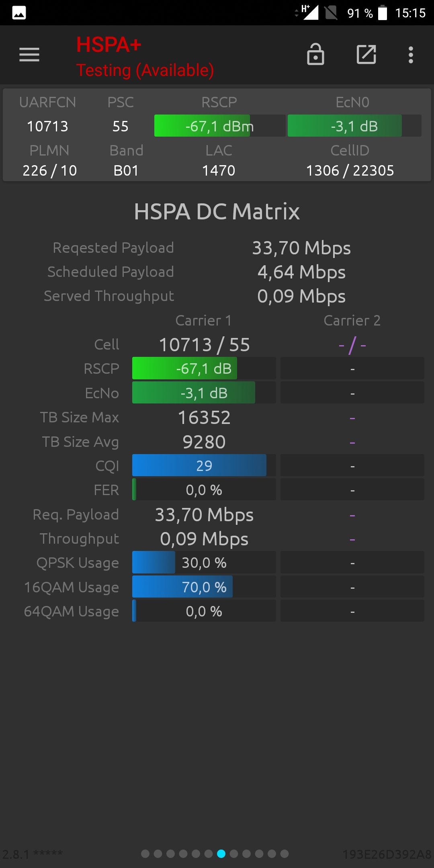
Task: Open the three-dot overflow menu
Action: pyautogui.click(x=411, y=55)
